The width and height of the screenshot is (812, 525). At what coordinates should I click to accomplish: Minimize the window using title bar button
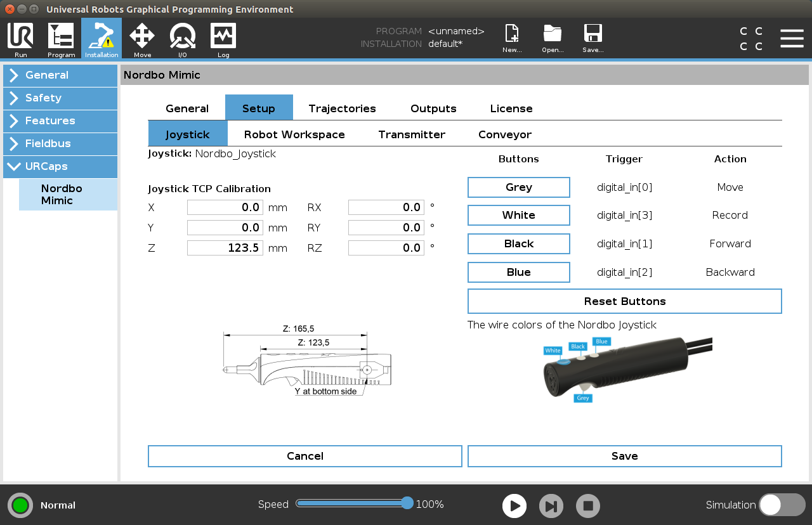pos(22,9)
